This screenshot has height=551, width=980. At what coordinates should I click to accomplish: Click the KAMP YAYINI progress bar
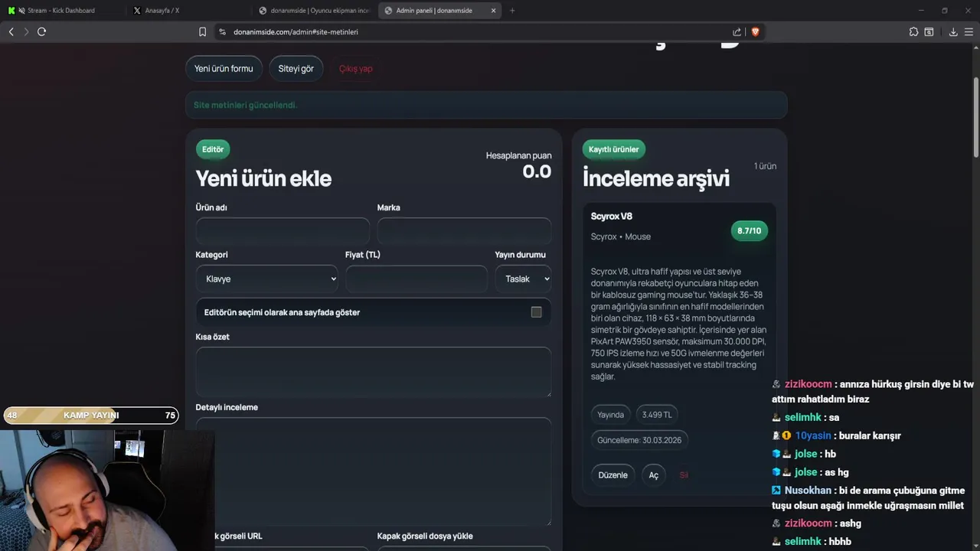pyautogui.click(x=91, y=415)
